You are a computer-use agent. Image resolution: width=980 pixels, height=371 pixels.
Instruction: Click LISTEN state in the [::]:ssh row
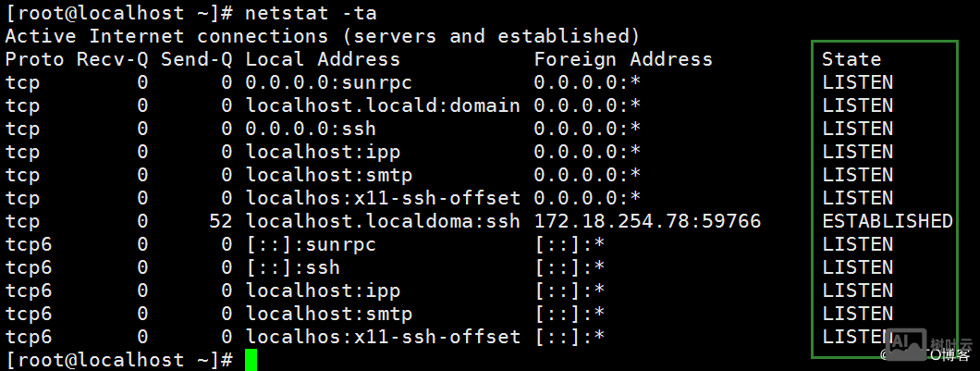coord(858,267)
